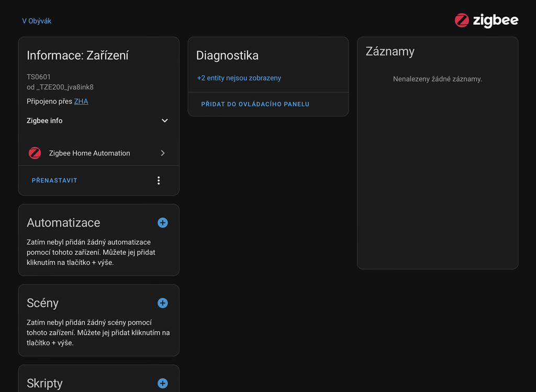The width and height of the screenshot is (536, 392).
Task: Click the red zigbee logo in the header
Action: (462, 20)
